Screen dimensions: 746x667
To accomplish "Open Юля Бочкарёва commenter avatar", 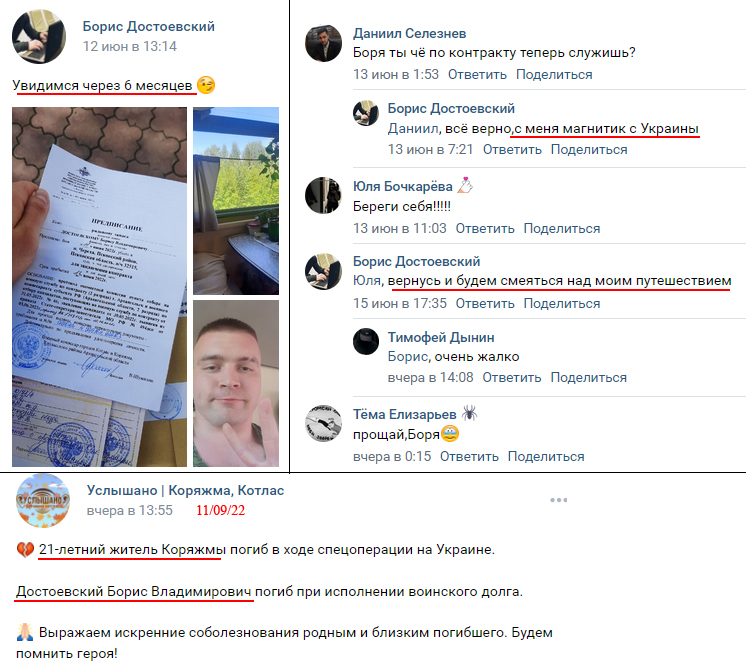I will click(323, 195).
